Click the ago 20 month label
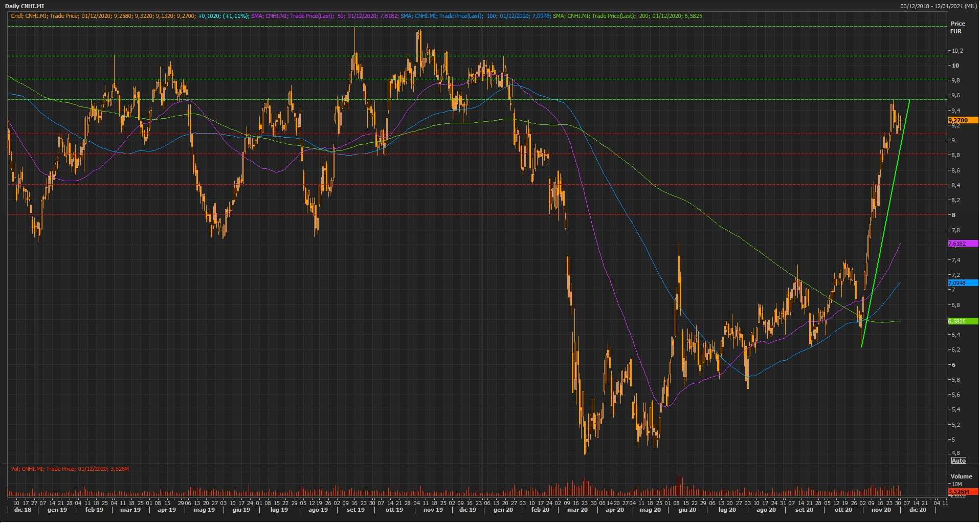The image size is (980, 523). (766, 510)
